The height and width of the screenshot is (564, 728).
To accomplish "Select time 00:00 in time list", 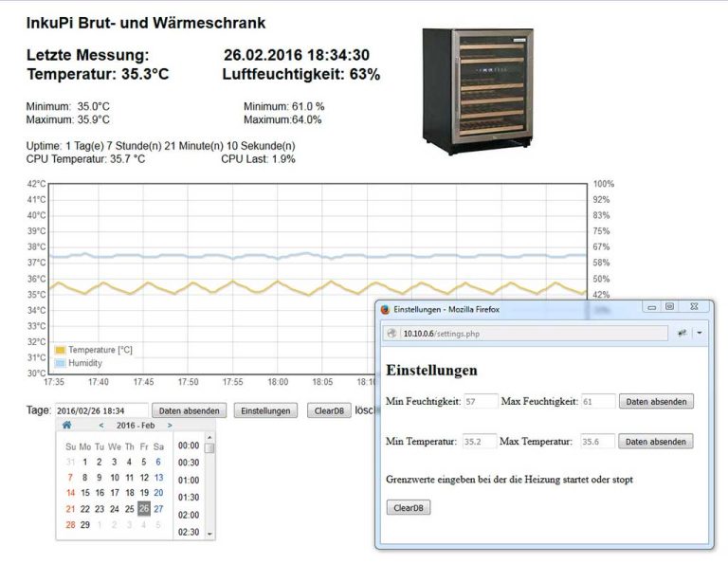I will pyautogui.click(x=189, y=446).
